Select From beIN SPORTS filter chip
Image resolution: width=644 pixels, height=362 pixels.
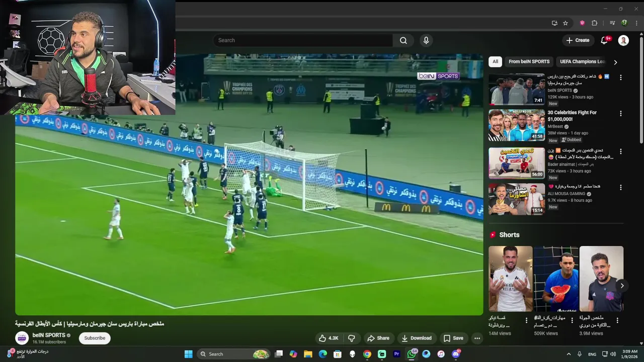click(x=529, y=61)
